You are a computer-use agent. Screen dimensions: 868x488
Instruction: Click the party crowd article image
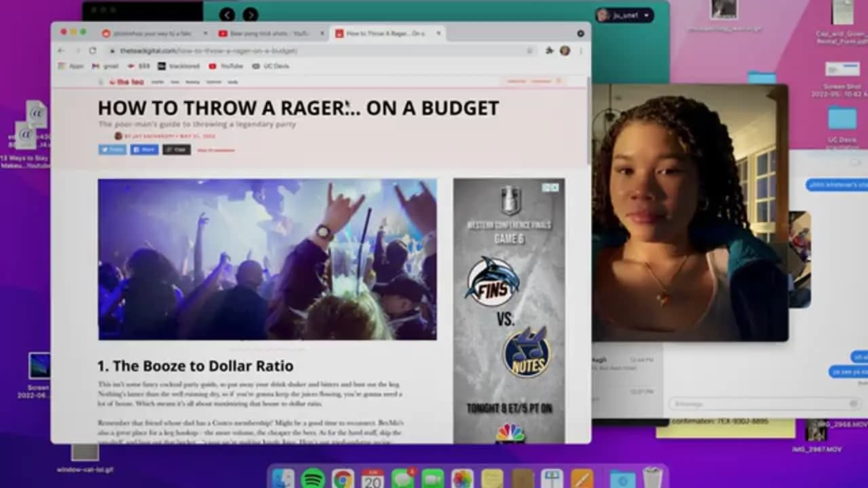point(267,259)
